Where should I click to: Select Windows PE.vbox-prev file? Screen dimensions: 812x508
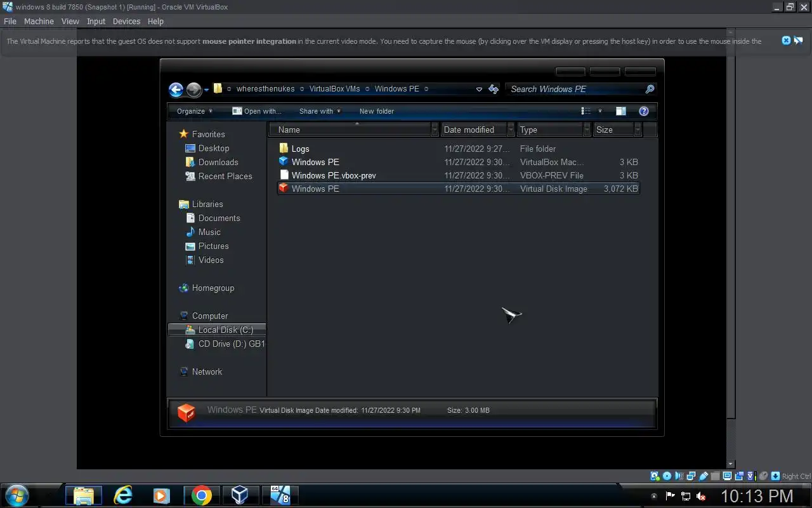[458, 175]
